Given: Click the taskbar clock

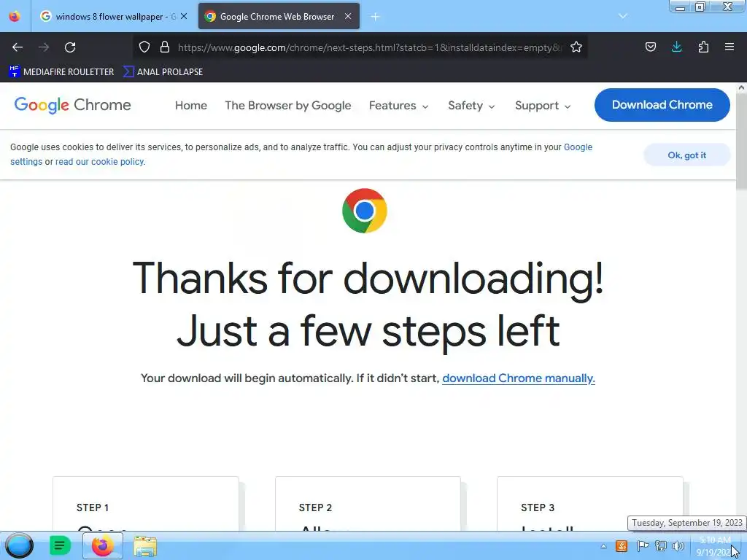Looking at the screenshot, I should (x=714, y=546).
